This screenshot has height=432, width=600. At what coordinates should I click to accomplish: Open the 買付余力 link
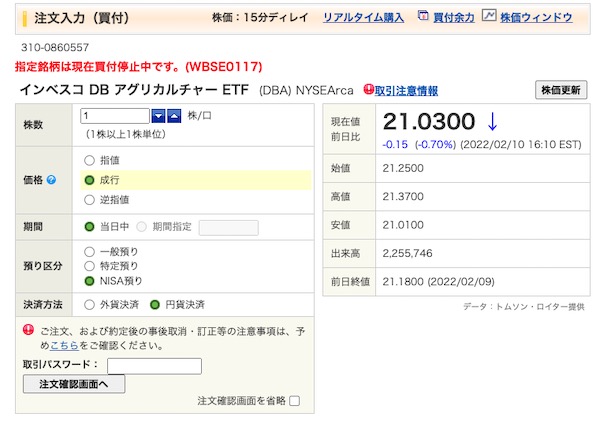click(454, 17)
